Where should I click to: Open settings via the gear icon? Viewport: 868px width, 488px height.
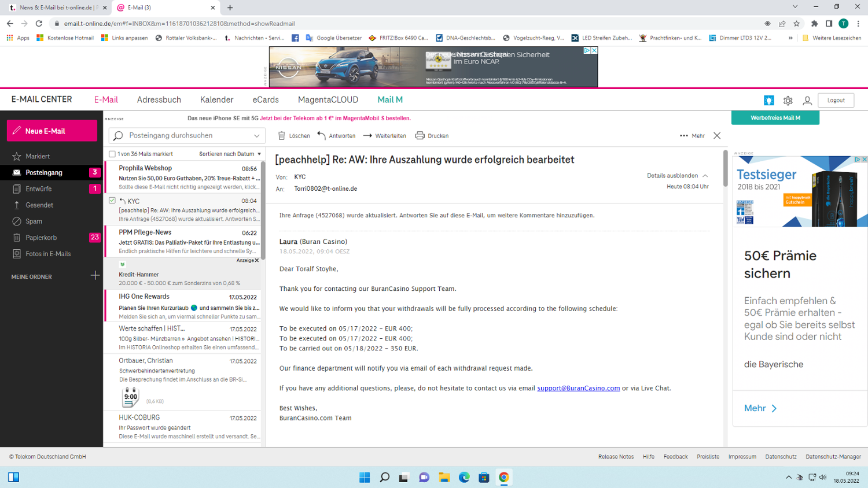(788, 101)
